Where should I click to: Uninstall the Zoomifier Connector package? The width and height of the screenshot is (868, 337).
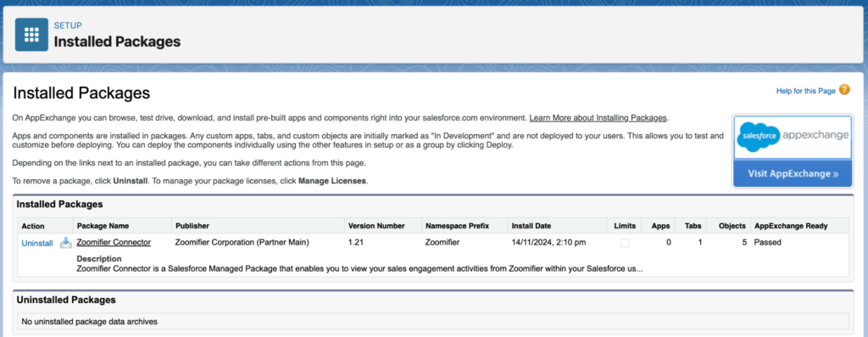[x=37, y=243]
